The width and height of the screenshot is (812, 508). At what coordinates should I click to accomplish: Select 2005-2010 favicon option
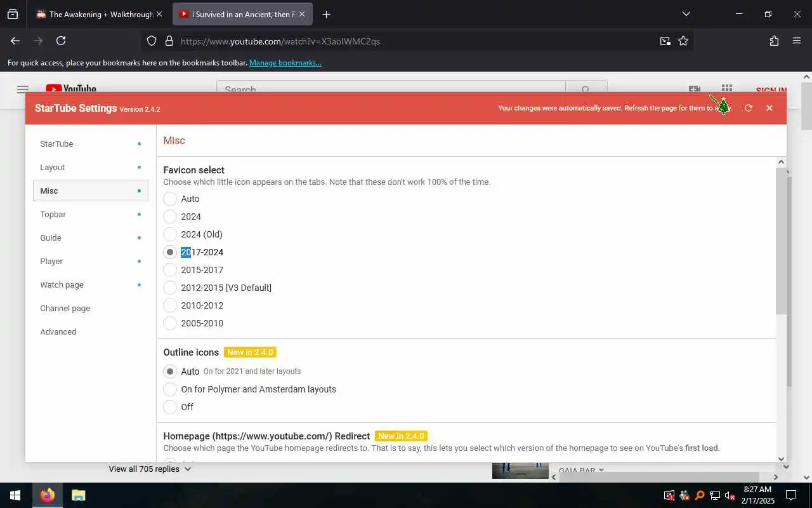pyautogui.click(x=170, y=323)
